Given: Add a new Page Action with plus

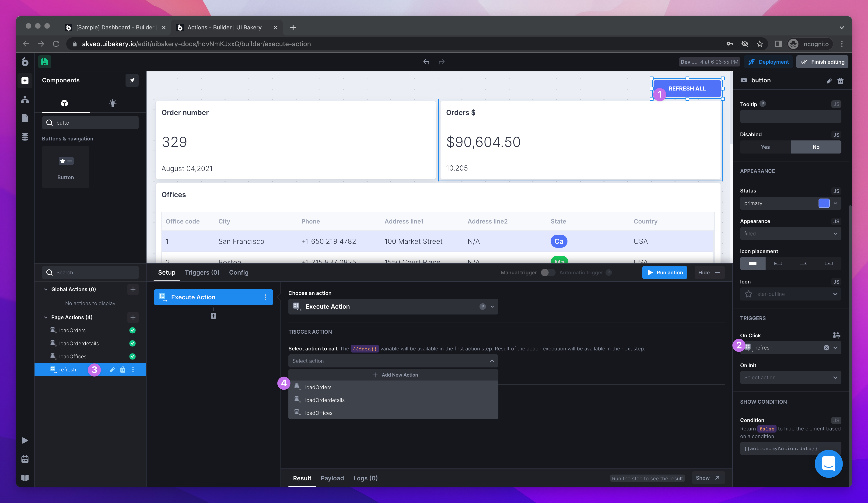Looking at the screenshot, I should point(133,317).
